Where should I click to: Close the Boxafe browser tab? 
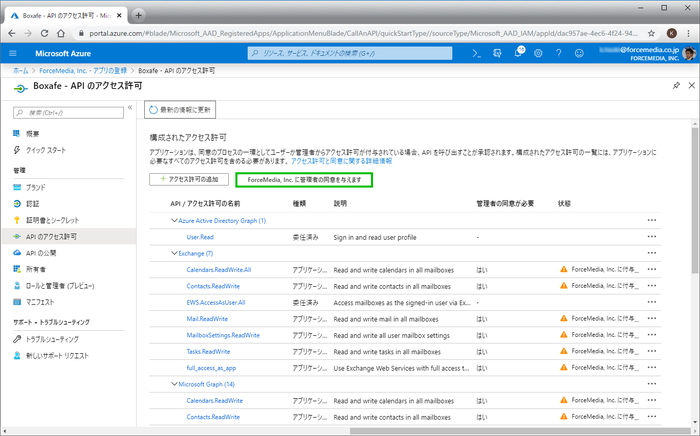pos(119,15)
